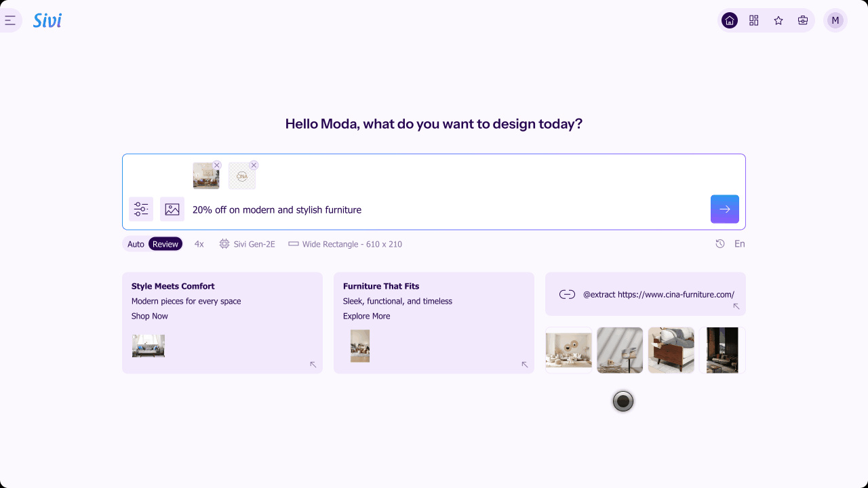This screenshot has height=488, width=868.
Task: Click the sofa thumbnail in Style Meets Comfort card
Action: click(149, 346)
